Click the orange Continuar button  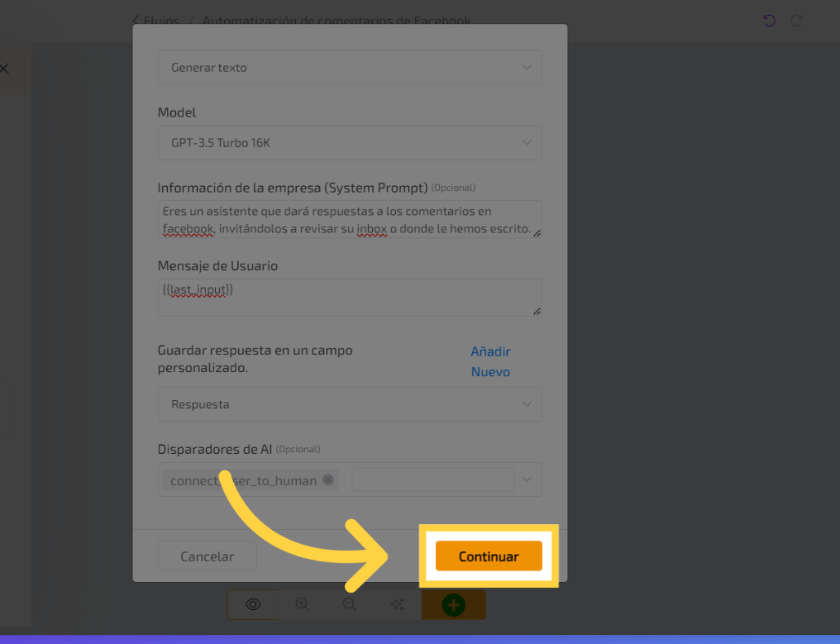click(x=489, y=556)
